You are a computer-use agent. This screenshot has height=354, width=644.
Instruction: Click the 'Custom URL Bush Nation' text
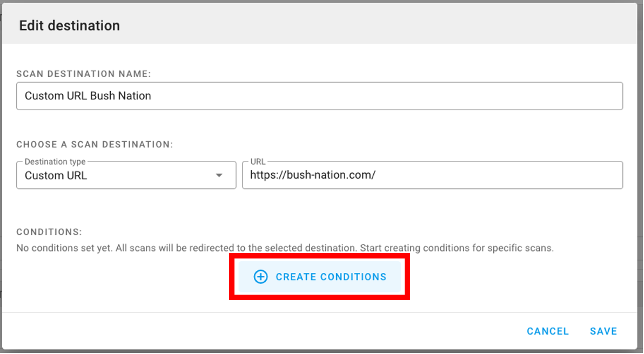coord(88,96)
